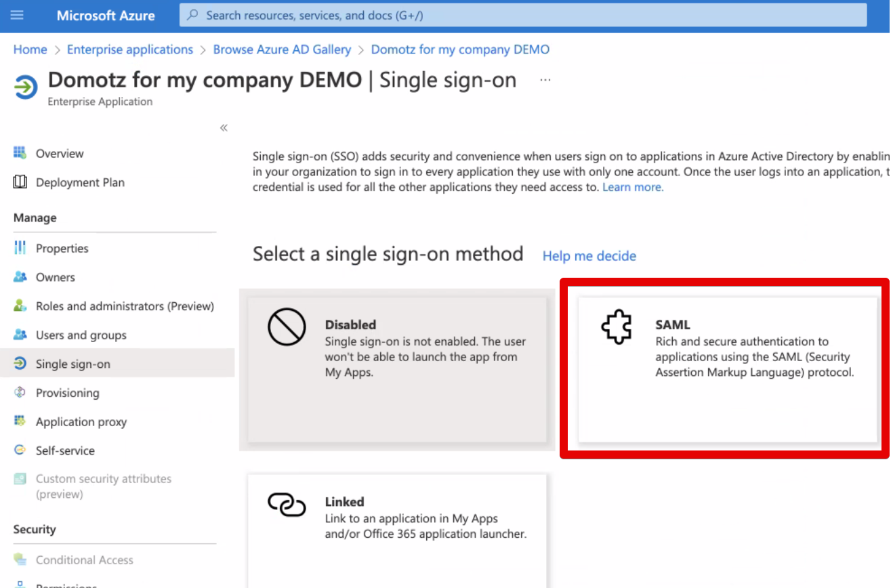Open the ellipsis more options menu
This screenshot has height=588, width=893.
tap(545, 79)
